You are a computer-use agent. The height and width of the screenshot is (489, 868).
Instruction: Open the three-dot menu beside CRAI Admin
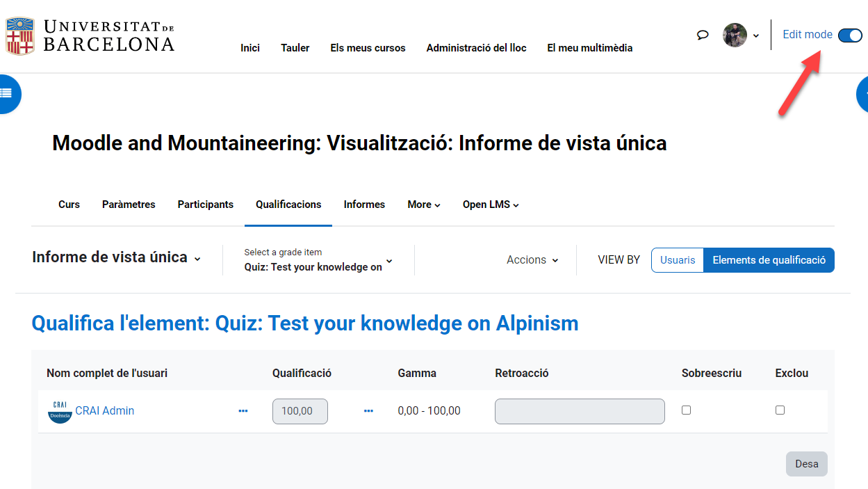point(243,411)
